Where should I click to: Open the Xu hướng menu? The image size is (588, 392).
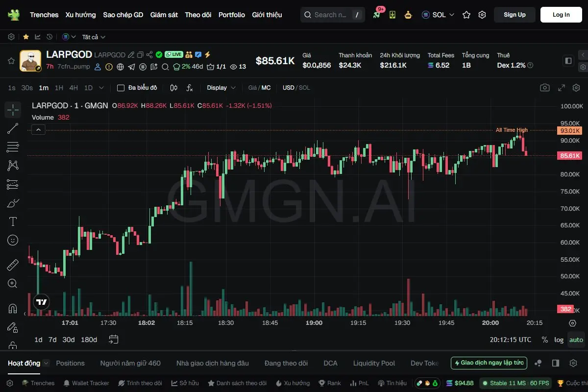click(x=81, y=15)
